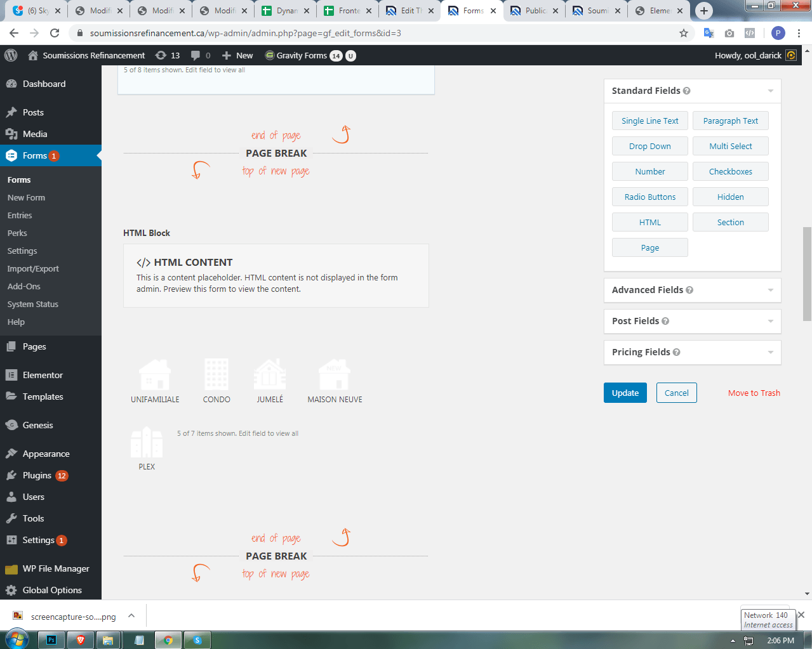Select the JUMELÉ house option

(270, 381)
